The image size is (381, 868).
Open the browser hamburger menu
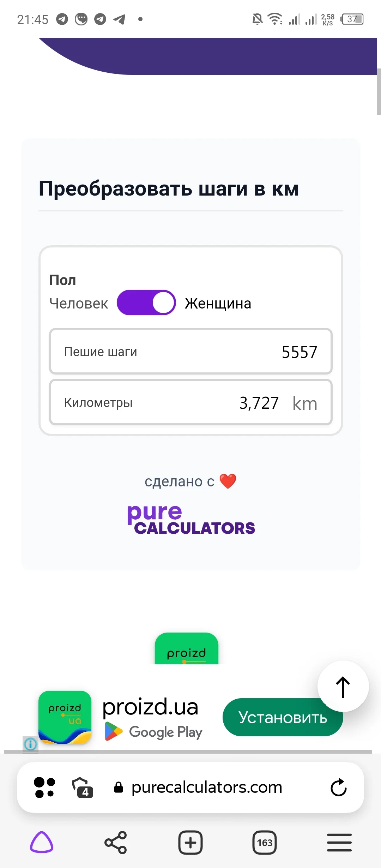(339, 843)
